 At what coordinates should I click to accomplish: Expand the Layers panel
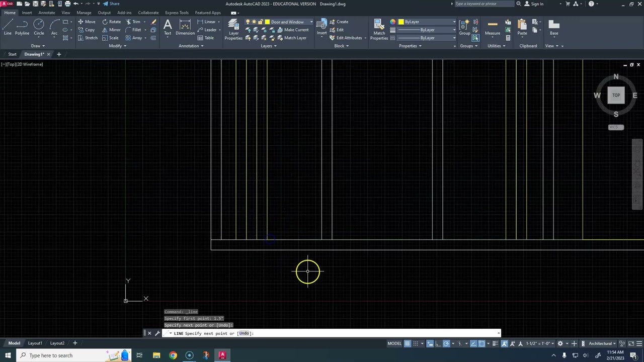click(x=269, y=46)
